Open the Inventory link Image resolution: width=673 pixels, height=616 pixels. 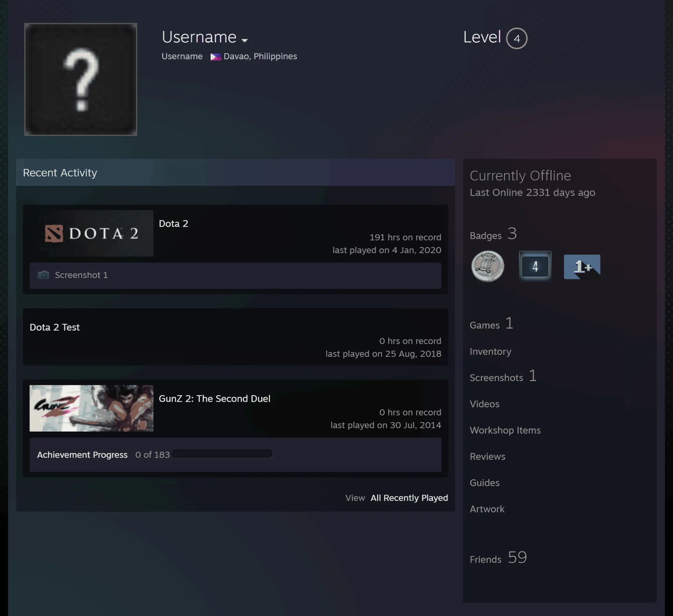(490, 352)
